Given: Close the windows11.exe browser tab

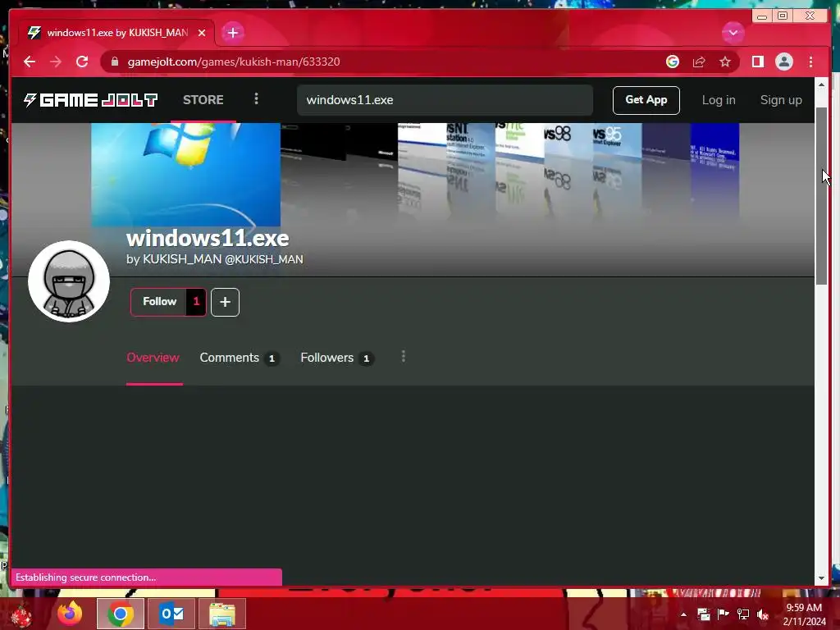Looking at the screenshot, I should tap(202, 33).
